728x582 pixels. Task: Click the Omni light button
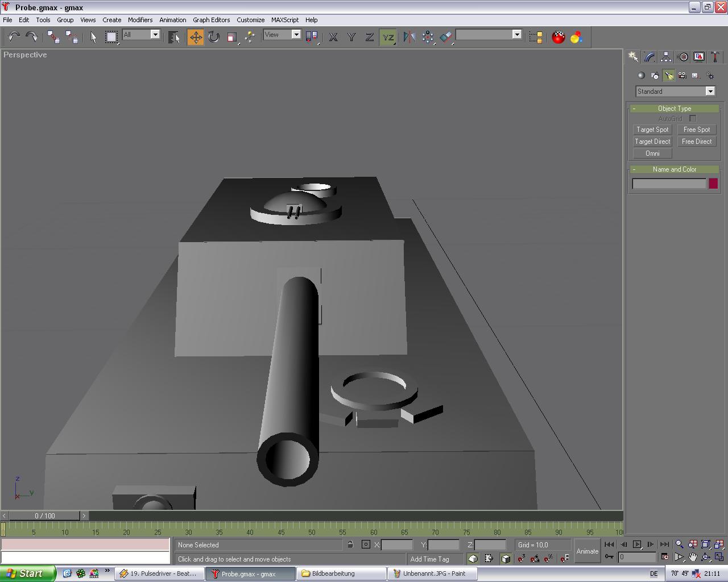652,153
